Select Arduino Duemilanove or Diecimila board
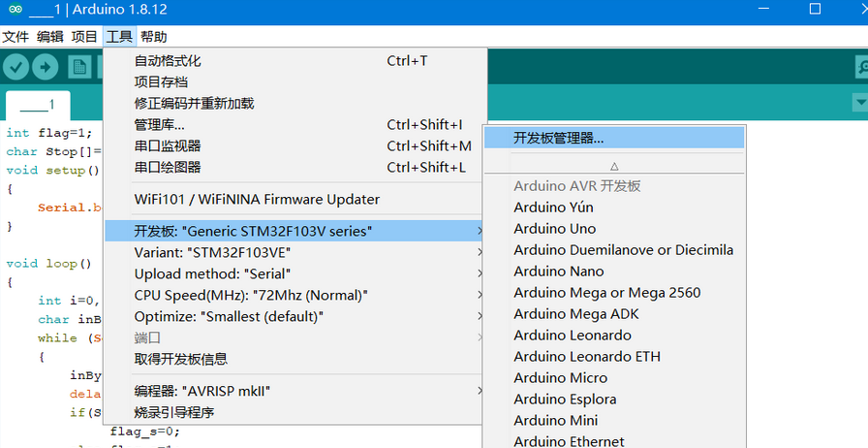 [x=614, y=250]
